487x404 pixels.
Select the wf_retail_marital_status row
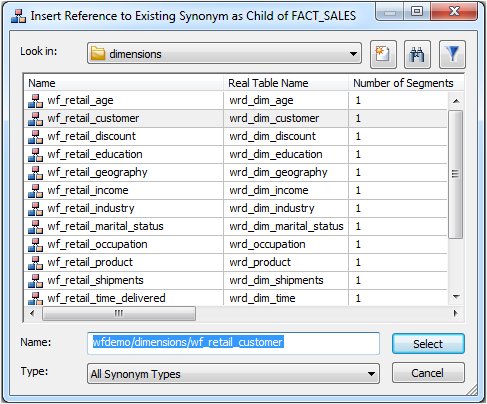pyautogui.click(x=236, y=227)
